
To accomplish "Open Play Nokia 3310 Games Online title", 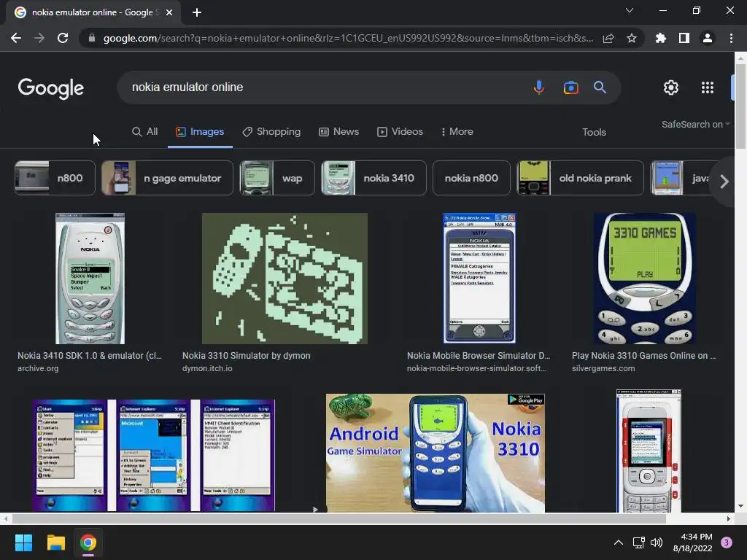I will [x=643, y=356].
